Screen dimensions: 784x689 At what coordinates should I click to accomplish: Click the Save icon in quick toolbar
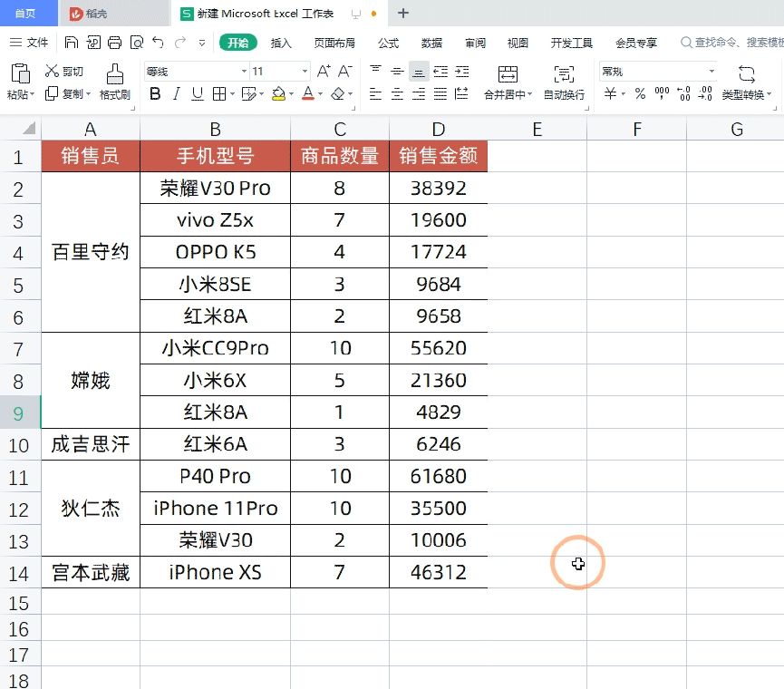[x=71, y=43]
